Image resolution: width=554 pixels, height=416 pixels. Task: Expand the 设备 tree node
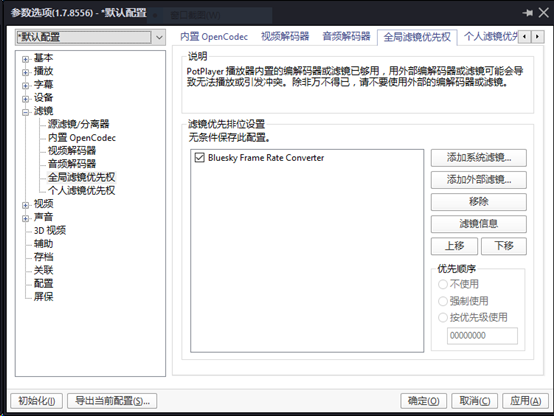pyautogui.click(x=25, y=99)
